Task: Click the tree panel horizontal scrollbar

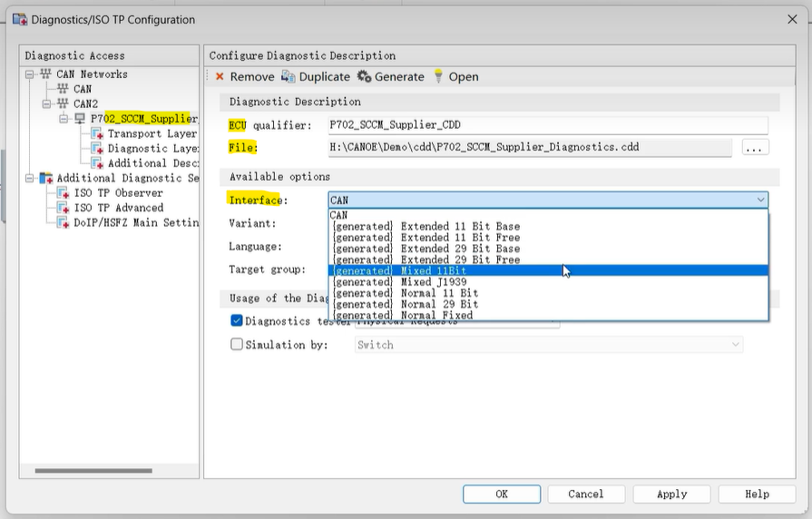Action: pyautogui.click(x=93, y=471)
